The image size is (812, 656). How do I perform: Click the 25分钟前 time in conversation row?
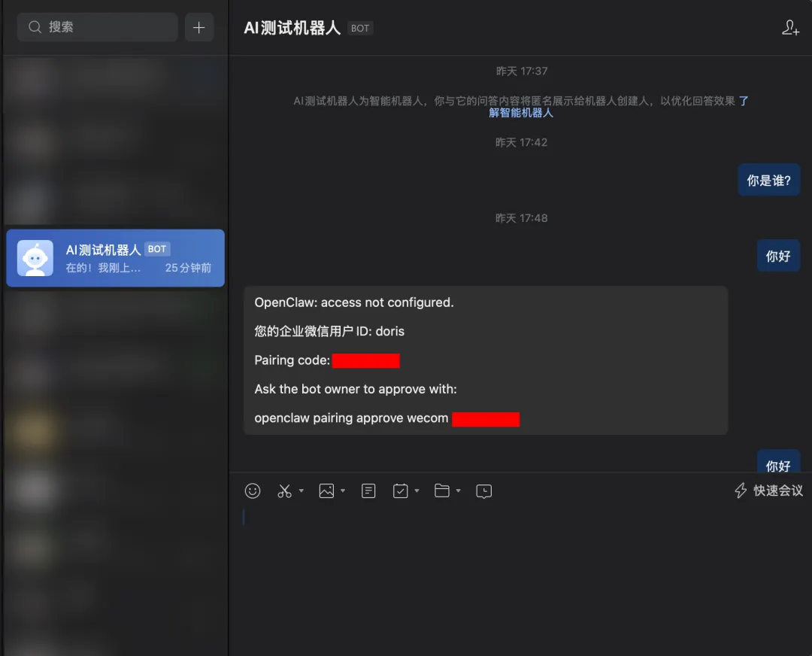(188, 268)
